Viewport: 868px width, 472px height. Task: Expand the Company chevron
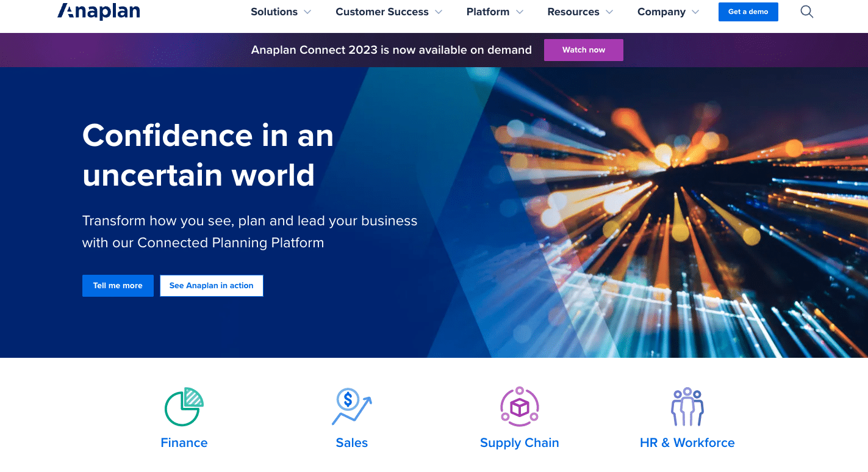(695, 12)
